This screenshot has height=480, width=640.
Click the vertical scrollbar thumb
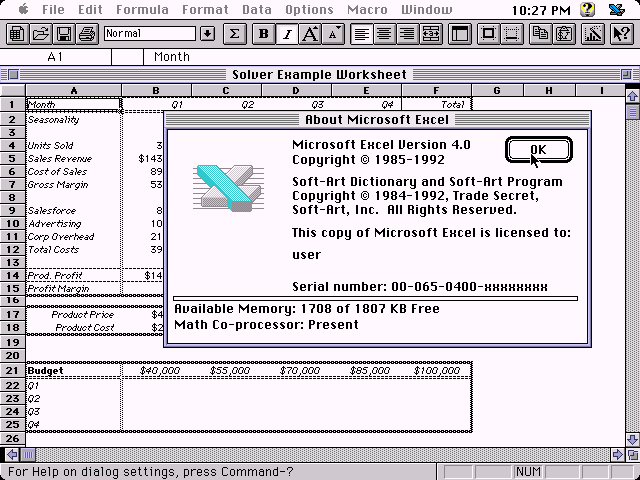tap(633, 111)
